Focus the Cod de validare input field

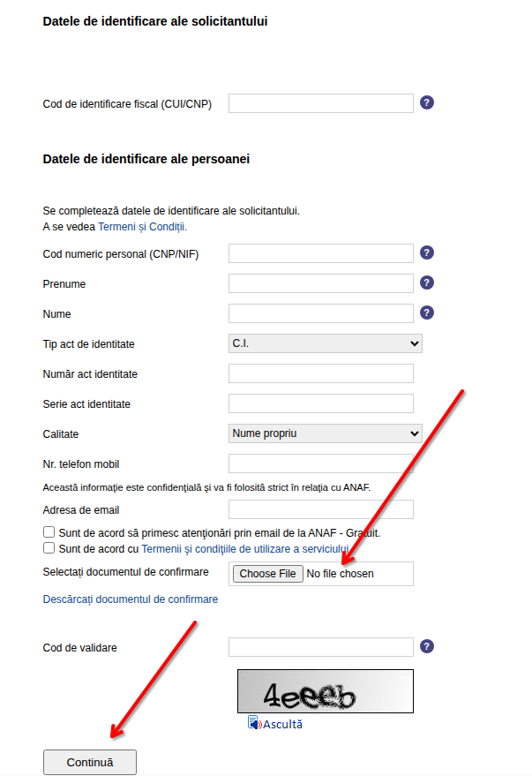(x=320, y=647)
